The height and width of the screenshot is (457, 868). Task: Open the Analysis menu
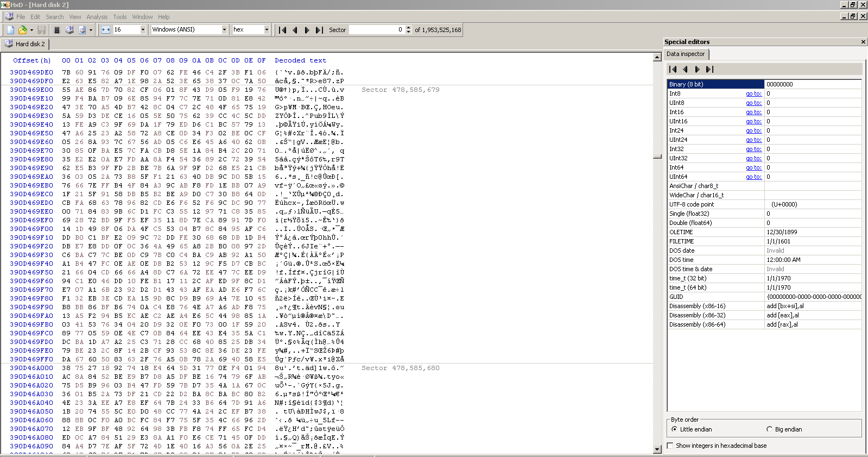97,17
